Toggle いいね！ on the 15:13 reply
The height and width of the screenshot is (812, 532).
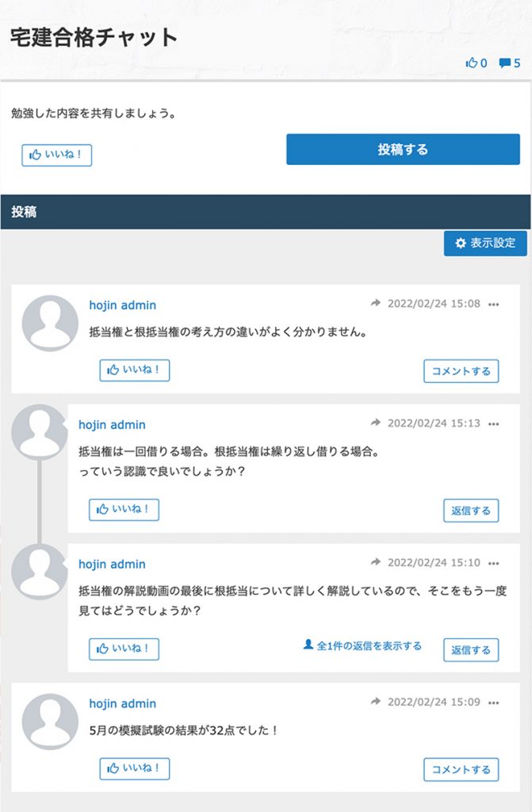coord(124,510)
